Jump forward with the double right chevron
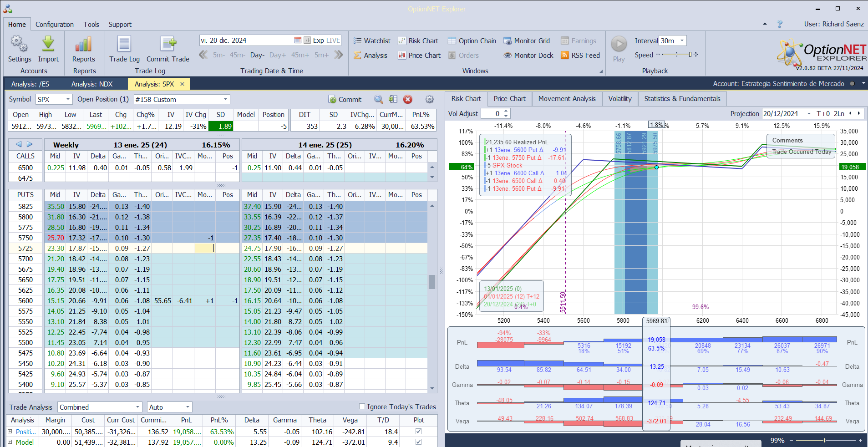This screenshot has width=868, height=447. 338,55
